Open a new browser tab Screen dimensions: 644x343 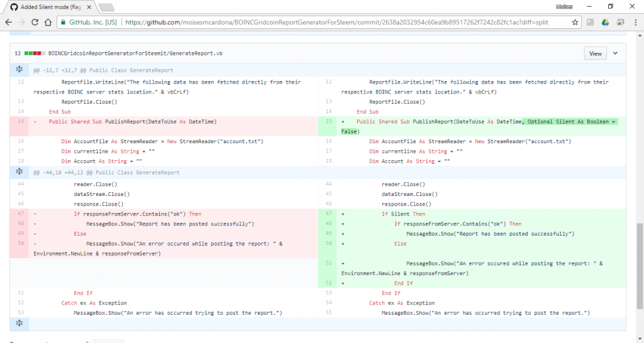tap(106, 8)
